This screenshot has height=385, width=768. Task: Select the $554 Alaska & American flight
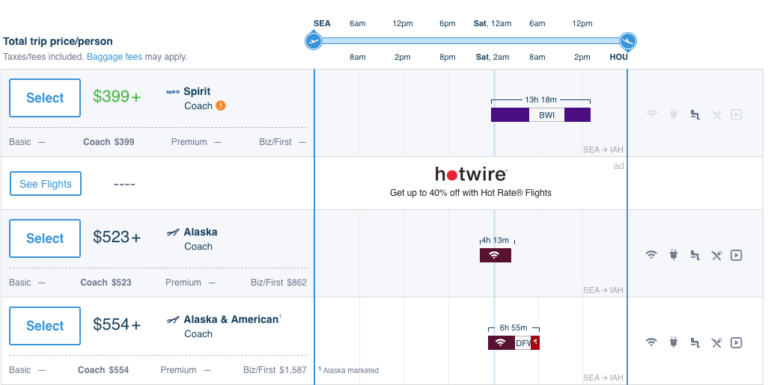pos(45,326)
